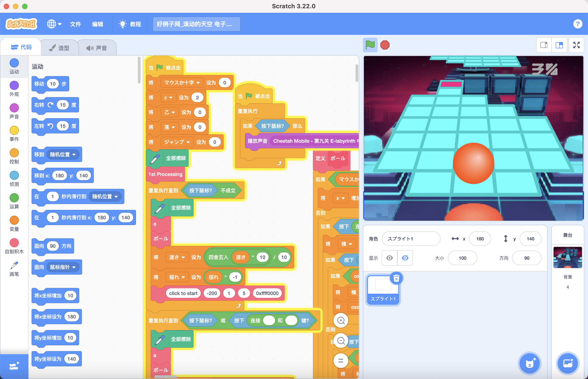Edit the sprite 大小 size field
Viewport: 588px width, 379px height.
coord(462,258)
